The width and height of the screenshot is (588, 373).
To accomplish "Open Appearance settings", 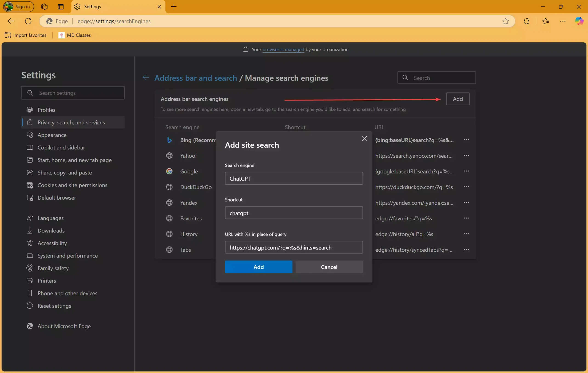I will [x=73, y=135].
